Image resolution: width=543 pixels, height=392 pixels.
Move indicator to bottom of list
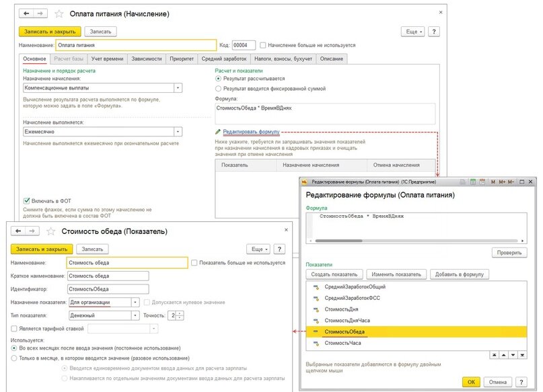pyautogui.click(x=522, y=355)
